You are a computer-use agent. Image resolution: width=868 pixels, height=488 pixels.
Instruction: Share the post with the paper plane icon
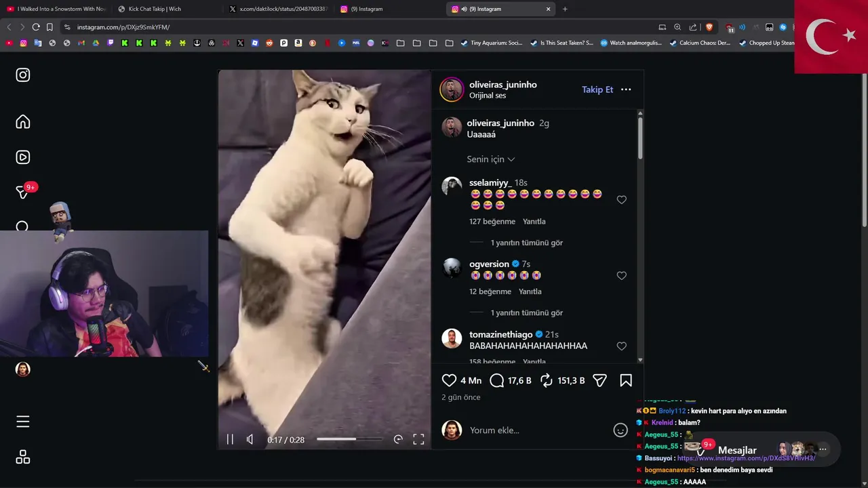point(599,381)
